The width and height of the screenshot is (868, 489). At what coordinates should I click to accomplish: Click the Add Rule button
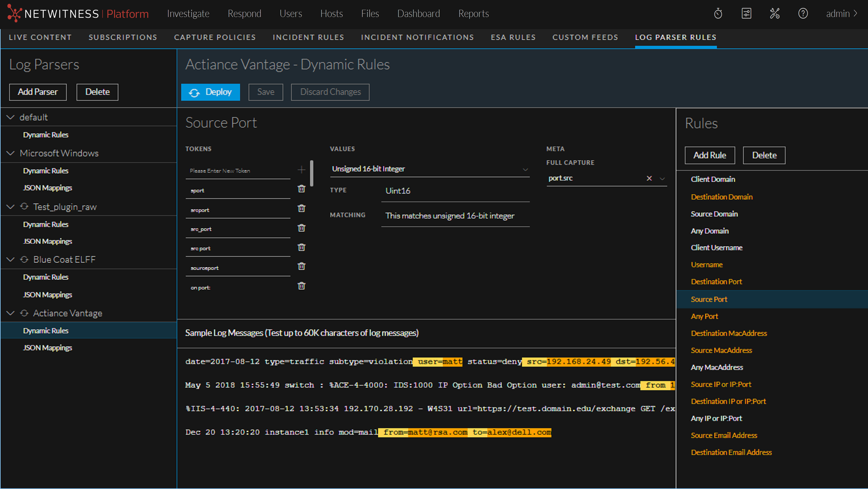pyautogui.click(x=709, y=155)
